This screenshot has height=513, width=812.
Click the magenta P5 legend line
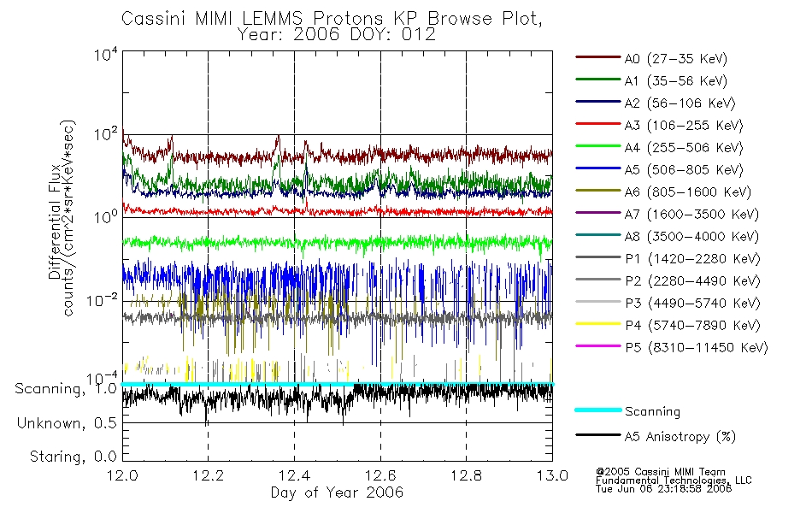[x=597, y=345]
